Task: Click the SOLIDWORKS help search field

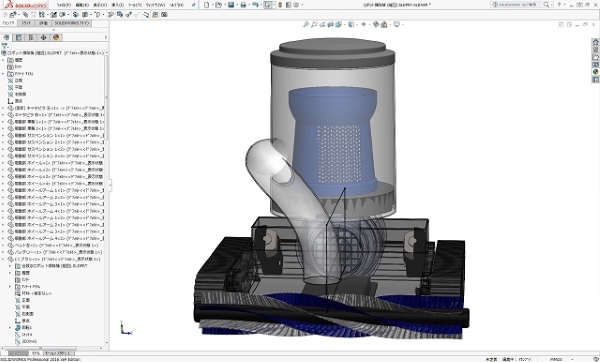Action: [x=517, y=5]
